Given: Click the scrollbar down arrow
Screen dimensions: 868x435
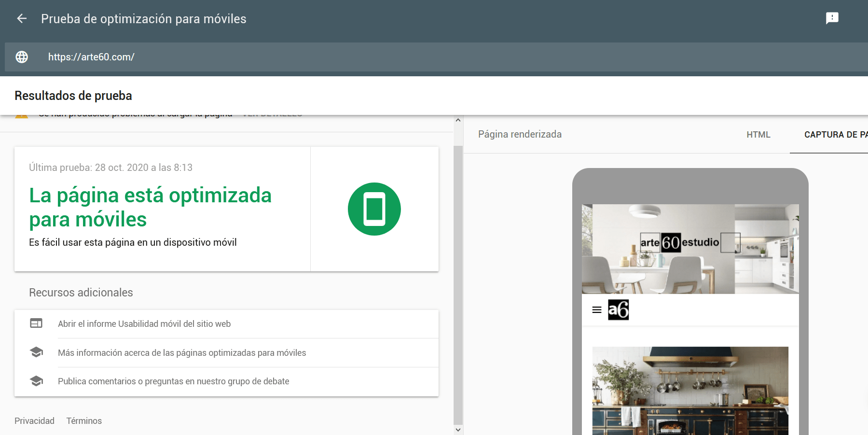Looking at the screenshot, I should coord(458,429).
